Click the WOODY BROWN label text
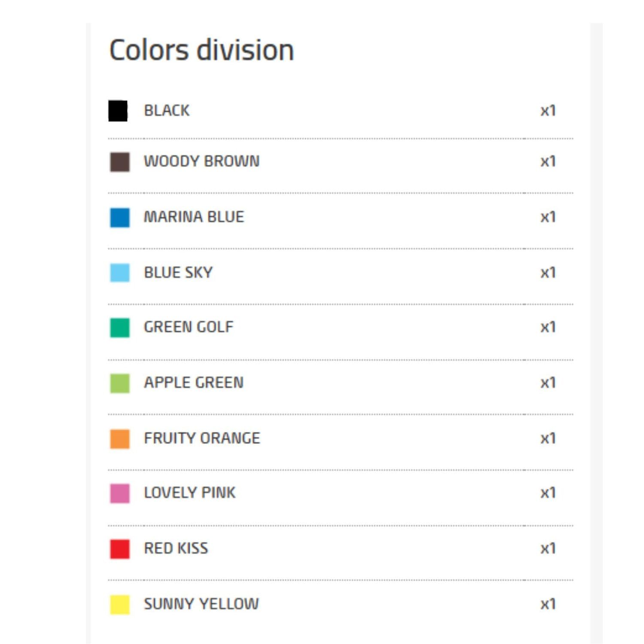This screenshot has height=644, width=644. coord(202,161)
